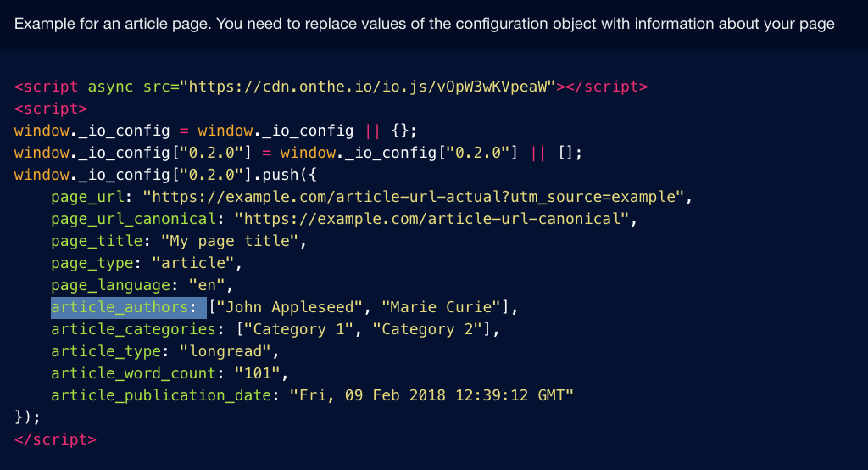Click the article_publication_date property name
This screenshot has width=868, height=470.
pos(161,395)
